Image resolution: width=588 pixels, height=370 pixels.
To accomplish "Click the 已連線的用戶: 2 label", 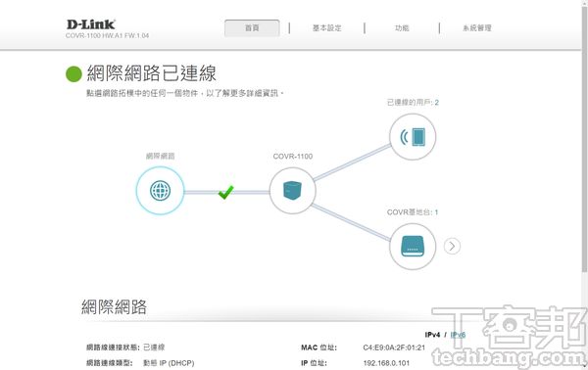I will click(x=413, y=102).
